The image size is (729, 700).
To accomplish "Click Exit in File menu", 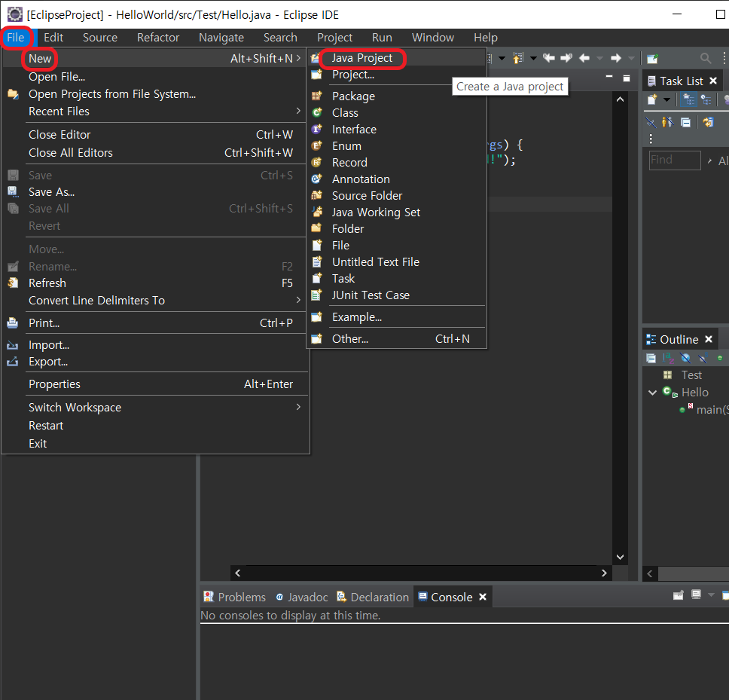I will [x=155, y=444].
